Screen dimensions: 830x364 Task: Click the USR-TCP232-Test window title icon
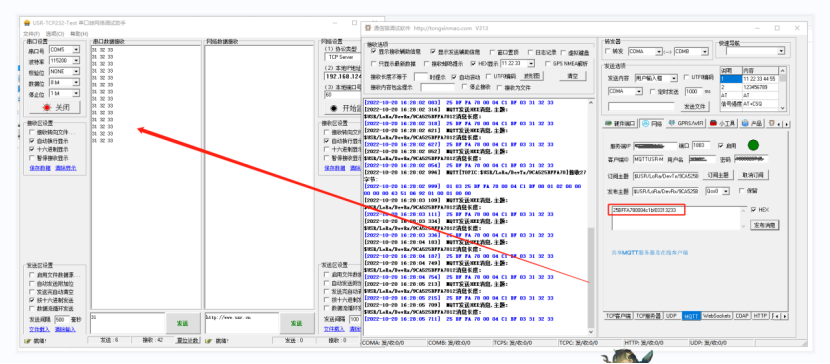tap(27, 23)
